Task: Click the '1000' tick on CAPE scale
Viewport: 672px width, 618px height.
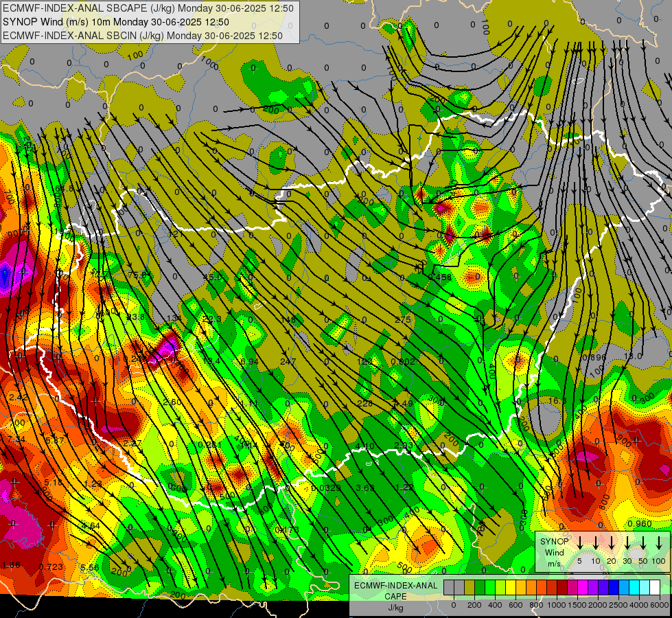Action: 557,605
